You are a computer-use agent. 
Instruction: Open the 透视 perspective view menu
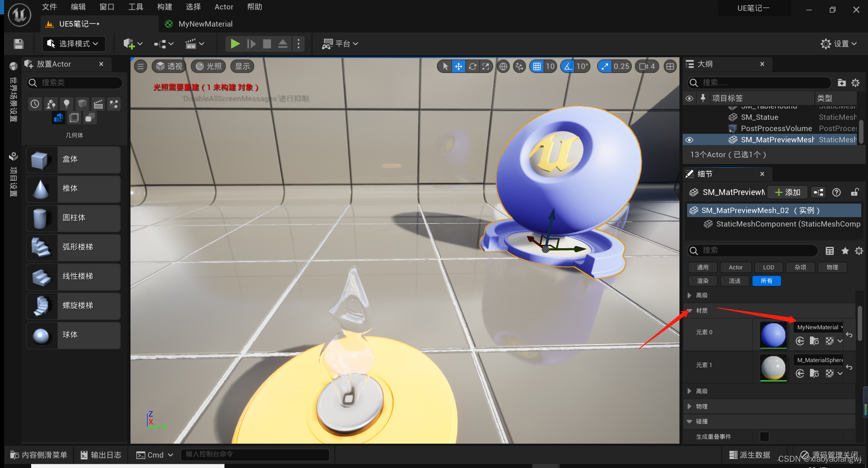pyautogui.click(x=169, y=66)
